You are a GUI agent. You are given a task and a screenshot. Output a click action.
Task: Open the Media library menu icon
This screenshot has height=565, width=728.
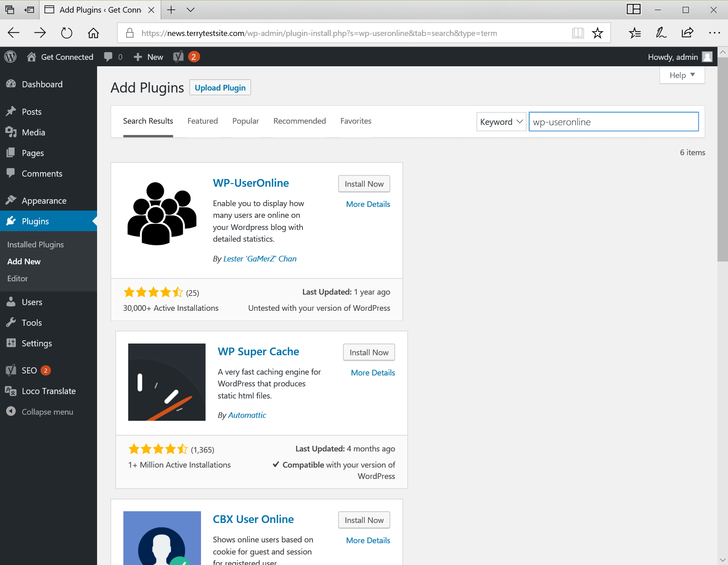[x=11, y=132]
